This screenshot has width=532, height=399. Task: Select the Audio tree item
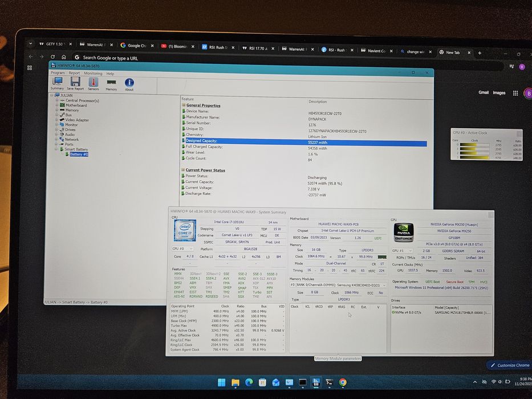click(70, 135)
